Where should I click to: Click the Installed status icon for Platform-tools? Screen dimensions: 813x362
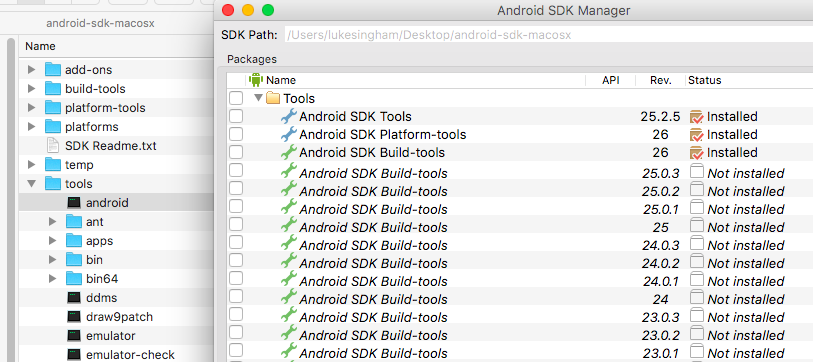696,135
